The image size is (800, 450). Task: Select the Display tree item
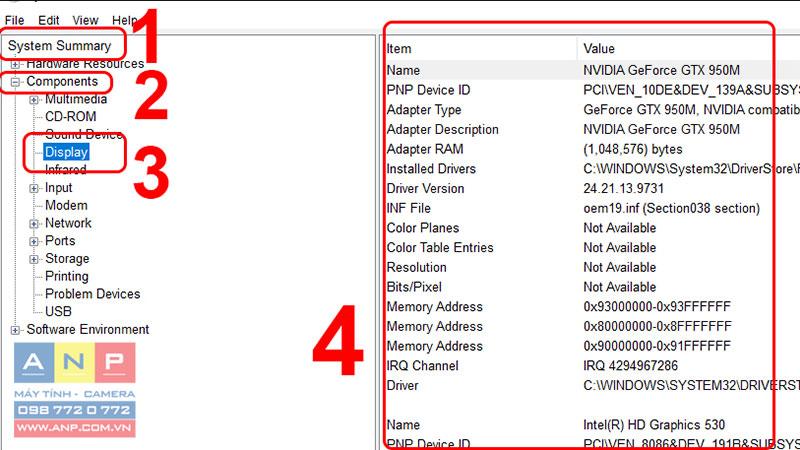point(66,152)
